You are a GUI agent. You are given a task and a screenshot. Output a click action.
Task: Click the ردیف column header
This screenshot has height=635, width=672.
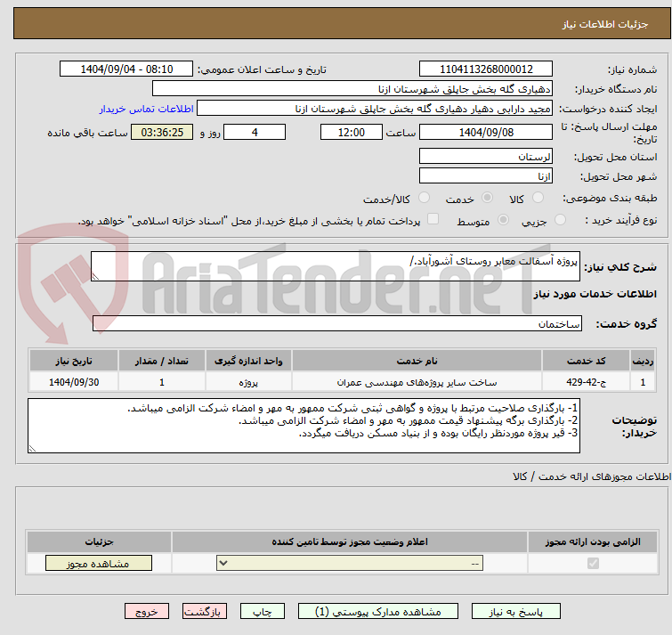tap(643, 361)
